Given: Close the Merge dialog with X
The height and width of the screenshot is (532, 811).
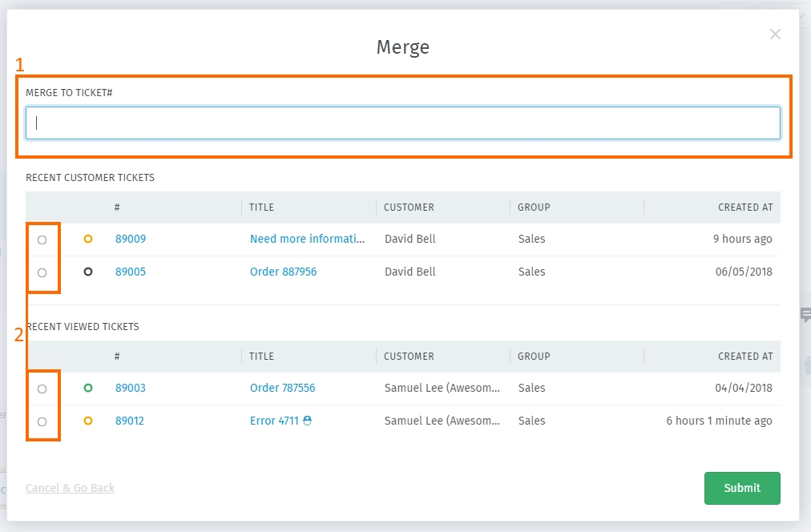Looking at the screenshot, I should tap(775, 34).
